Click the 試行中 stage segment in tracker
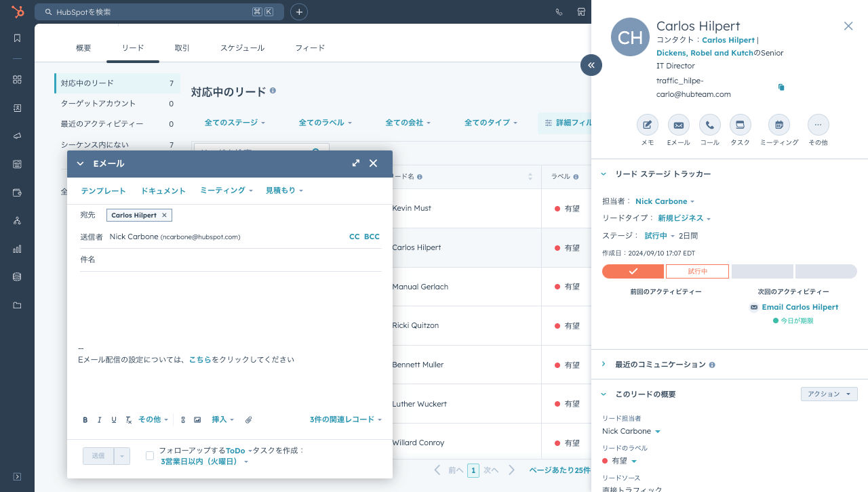 pyautogui.click(x=697, y=271)
